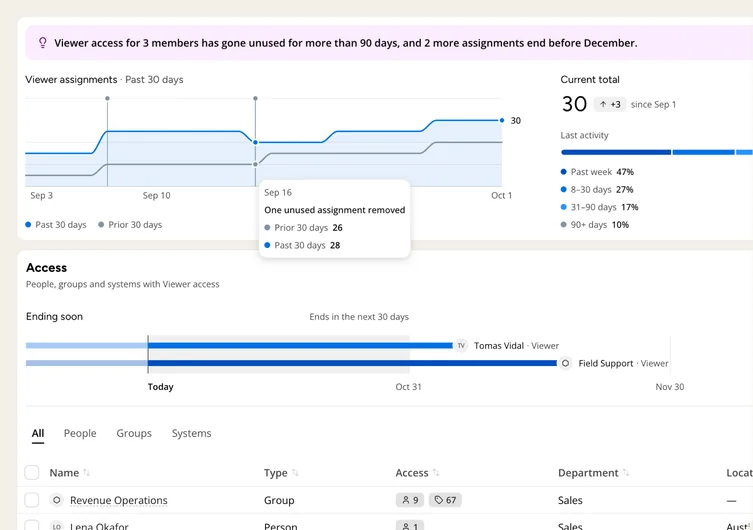The width and height of the screenshot is (753, 530).
Task: Switch to the Systems tab
Action: [192, 433]
